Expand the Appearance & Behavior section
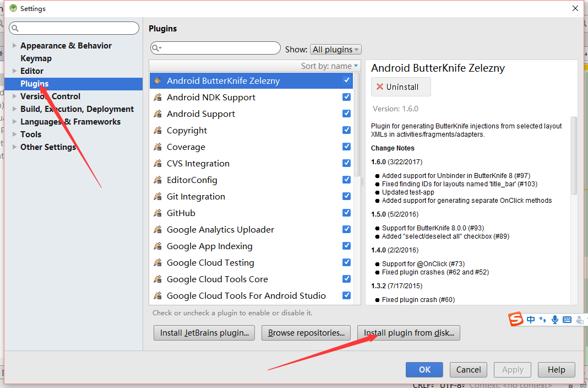The image size is (588, 388). pyautogui.click(x=14, y=46)
